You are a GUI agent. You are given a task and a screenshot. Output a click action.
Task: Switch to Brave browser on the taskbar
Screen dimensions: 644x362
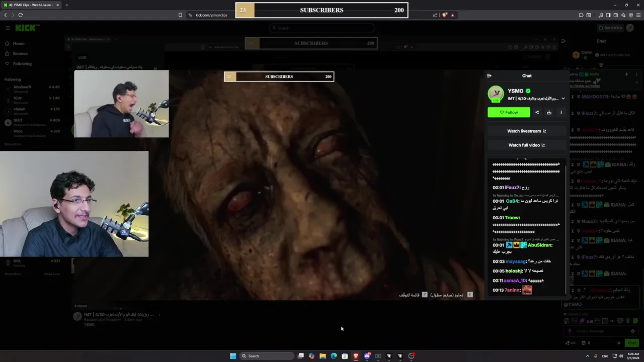pos(356,356)
